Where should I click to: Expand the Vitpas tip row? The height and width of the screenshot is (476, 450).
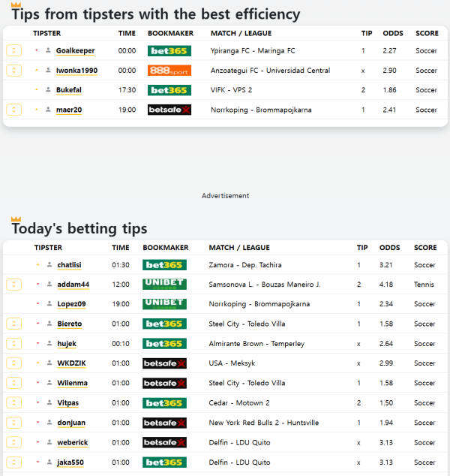13,403
